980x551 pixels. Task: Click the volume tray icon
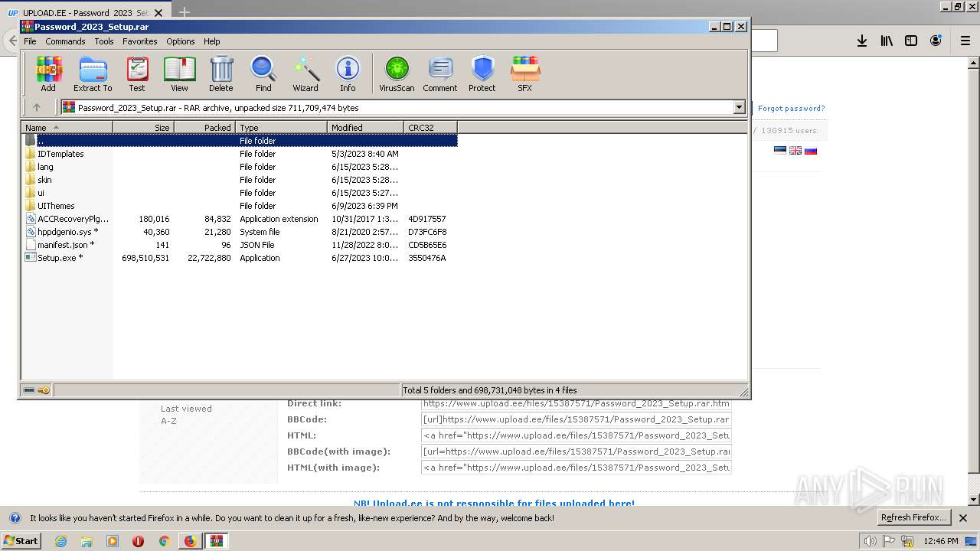coord(871,541)
